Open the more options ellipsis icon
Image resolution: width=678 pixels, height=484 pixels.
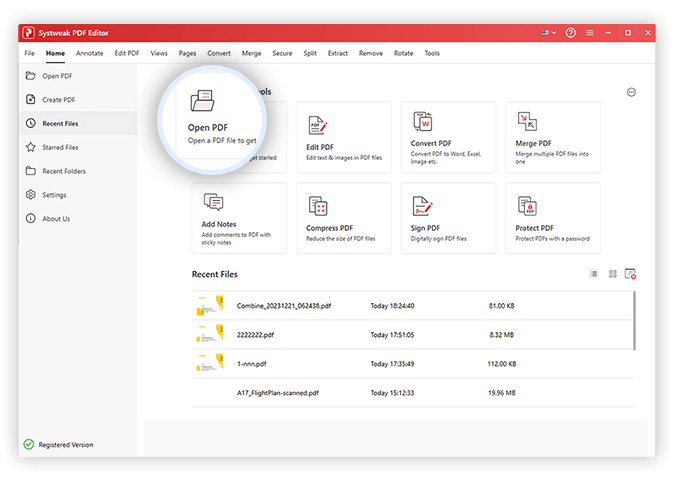click(x=631, y=92)
